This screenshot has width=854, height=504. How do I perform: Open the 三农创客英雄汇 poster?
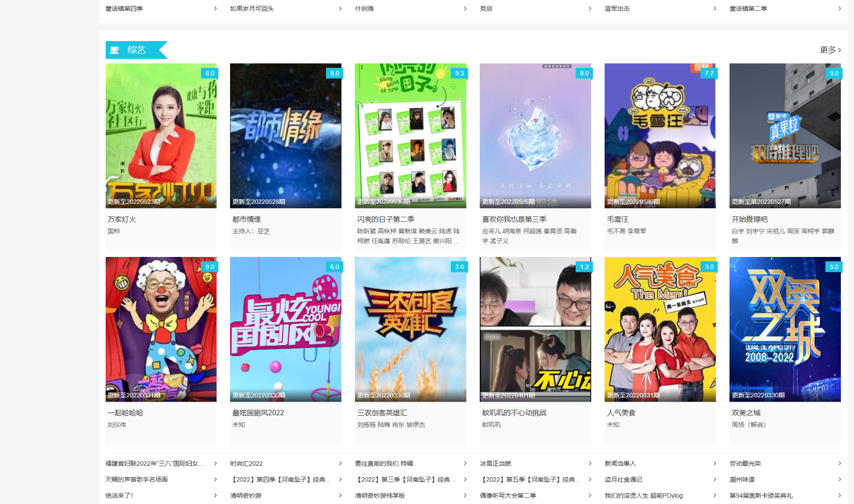410,329
